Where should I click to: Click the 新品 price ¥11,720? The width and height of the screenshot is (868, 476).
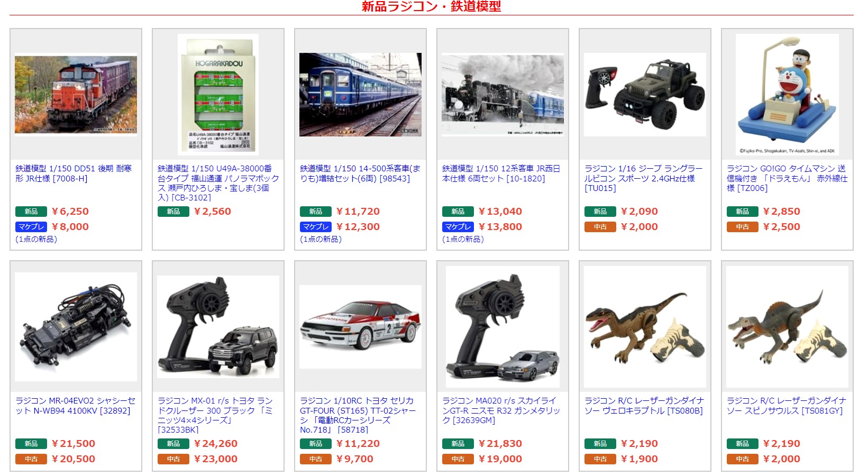coord(358,212)
